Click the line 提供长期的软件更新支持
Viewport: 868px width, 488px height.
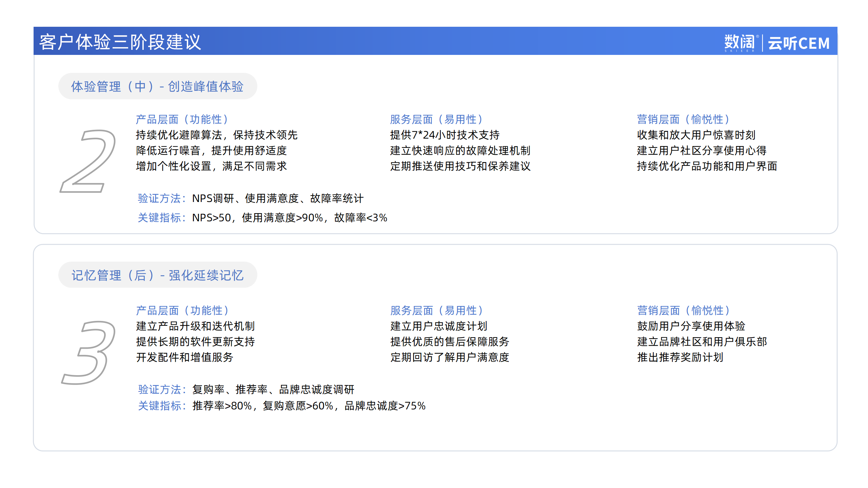pos(195,342)
